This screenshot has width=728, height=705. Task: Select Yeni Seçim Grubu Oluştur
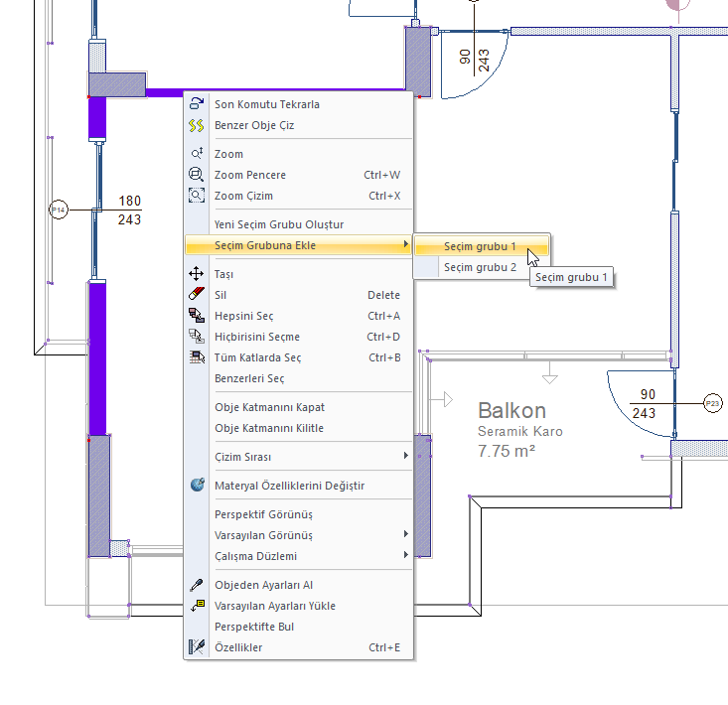pyautogui.click(x=279, y=224)
